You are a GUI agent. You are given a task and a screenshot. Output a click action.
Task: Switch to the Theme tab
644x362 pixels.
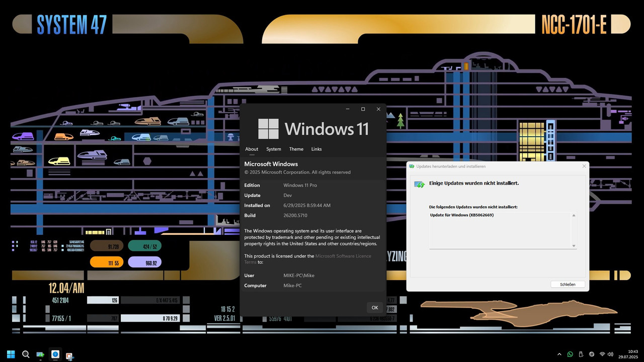coord(296,149)
